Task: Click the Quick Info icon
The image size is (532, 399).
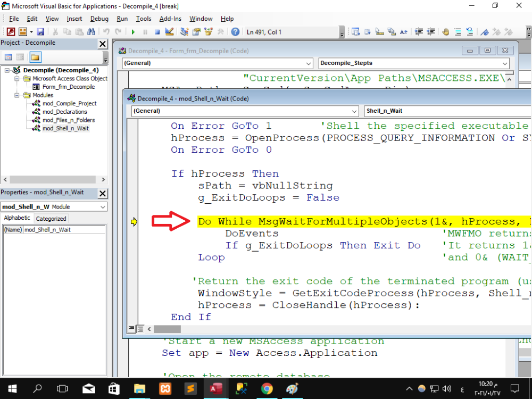Action: click(x=380, y=32)
